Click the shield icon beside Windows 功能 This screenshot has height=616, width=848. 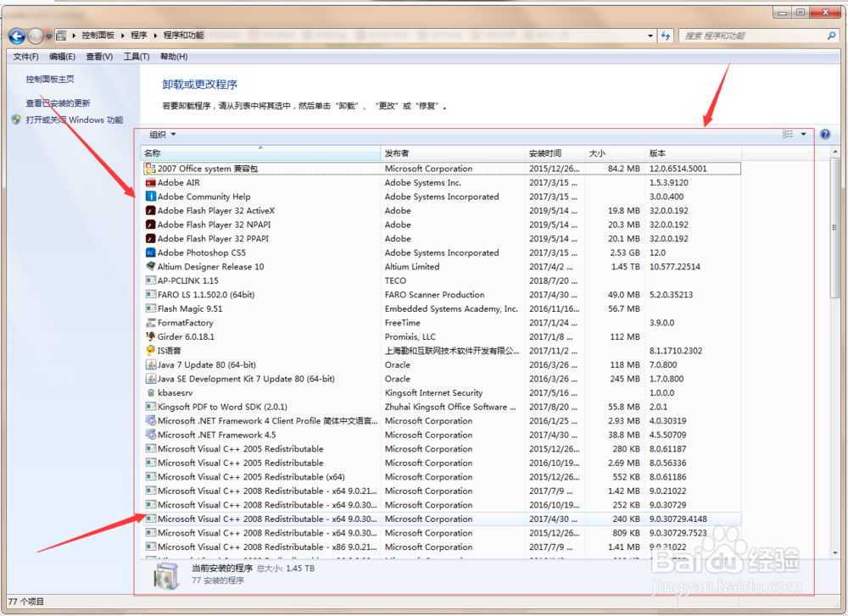(x=16, y=119)
